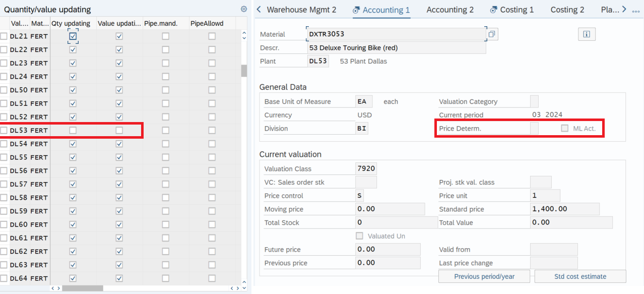644x294 pixels.
Task: Open table settings gear in Quantity/value updating
Action: [244, 9]
